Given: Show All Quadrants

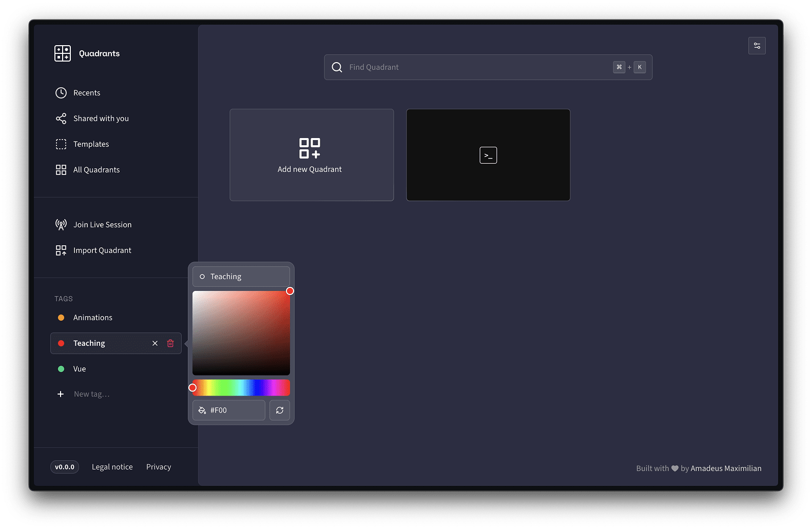Looking at the screenshot, I should coord(96,170).
